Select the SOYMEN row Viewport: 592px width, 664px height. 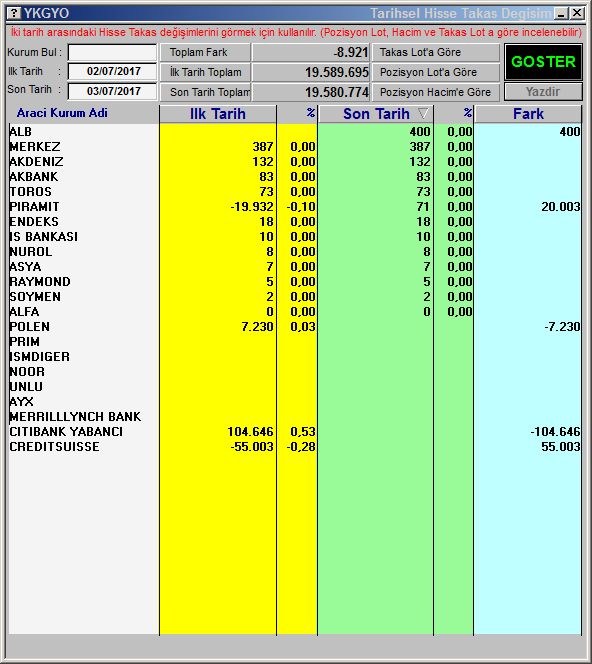(295, 297)
